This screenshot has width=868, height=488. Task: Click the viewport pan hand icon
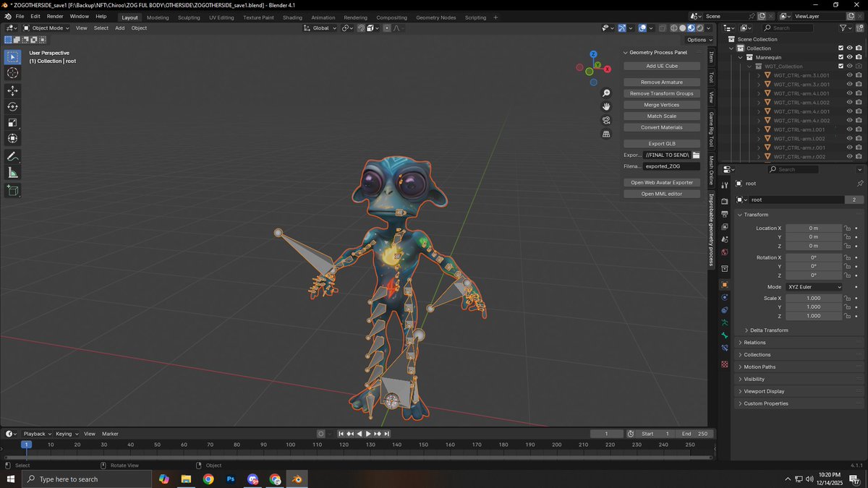click(x=606, y=106)
